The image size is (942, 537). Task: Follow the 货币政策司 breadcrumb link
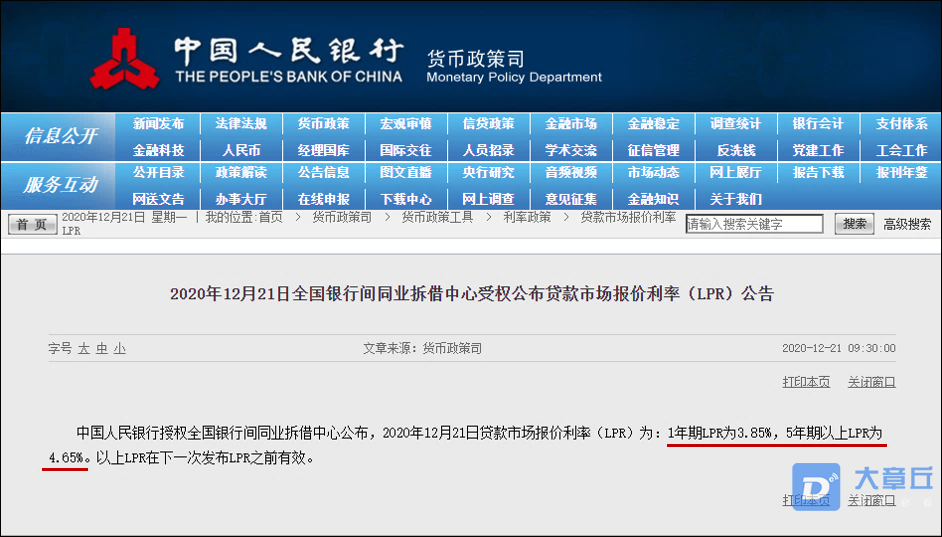[342, 217]
